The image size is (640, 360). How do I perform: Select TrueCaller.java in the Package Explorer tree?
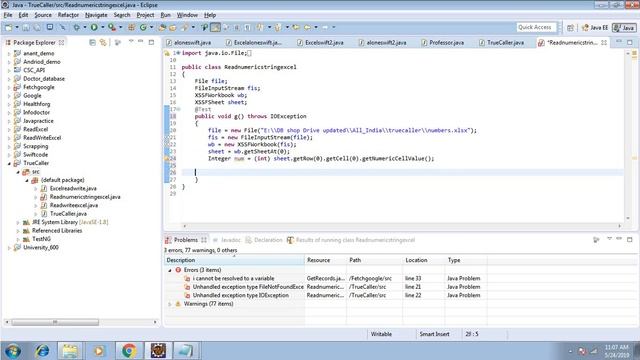pyautogui.click(x=68, y=214)
